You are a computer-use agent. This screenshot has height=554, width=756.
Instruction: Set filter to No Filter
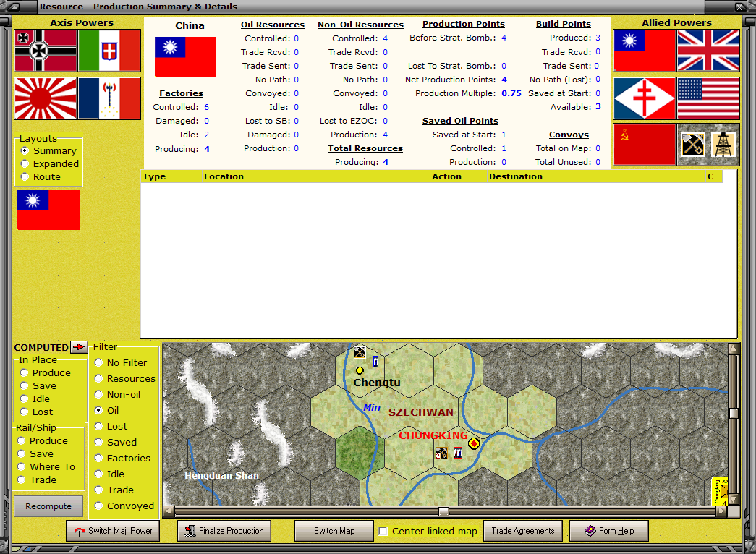click(x=121, y=362)
